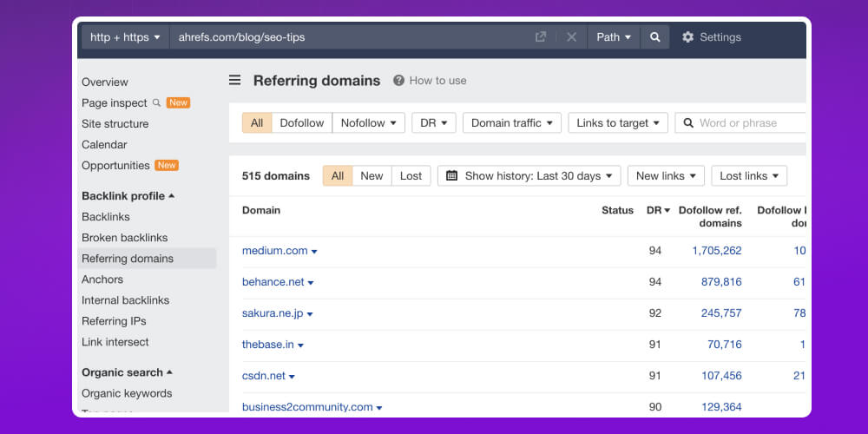Clear the URL with the X icon
This screenshot has height=434, width=868.
(571, 37)
